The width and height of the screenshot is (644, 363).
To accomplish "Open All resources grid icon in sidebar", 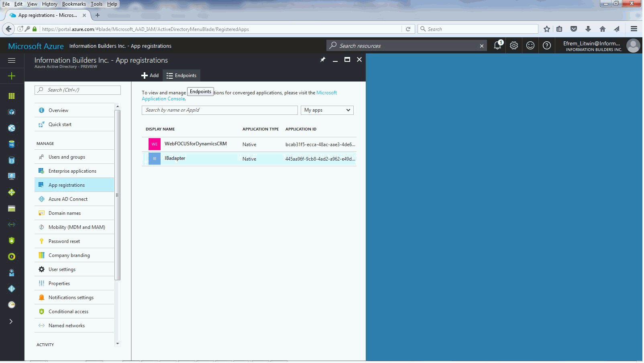I will pos(12,96).
